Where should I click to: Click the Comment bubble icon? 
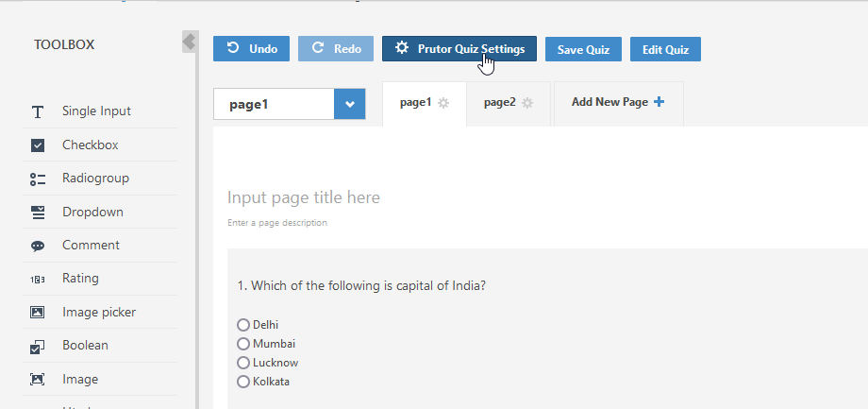tap(38, 246)
